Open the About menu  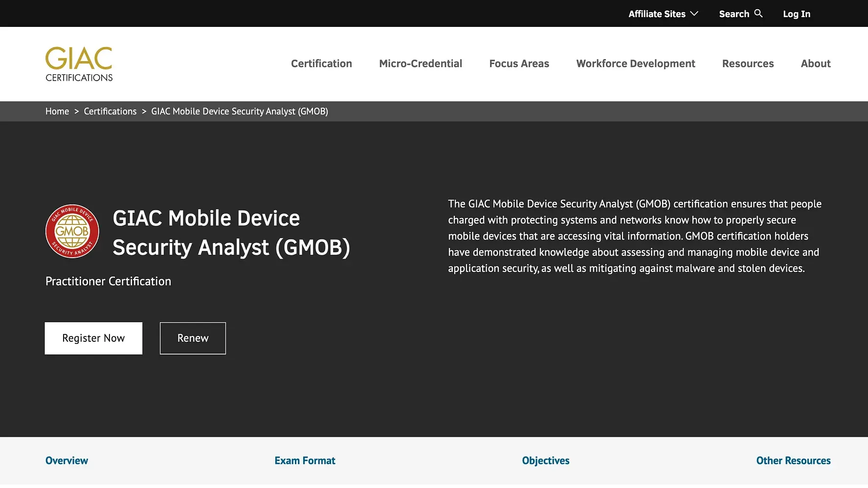pyautogui.click(x=816, y=64)
